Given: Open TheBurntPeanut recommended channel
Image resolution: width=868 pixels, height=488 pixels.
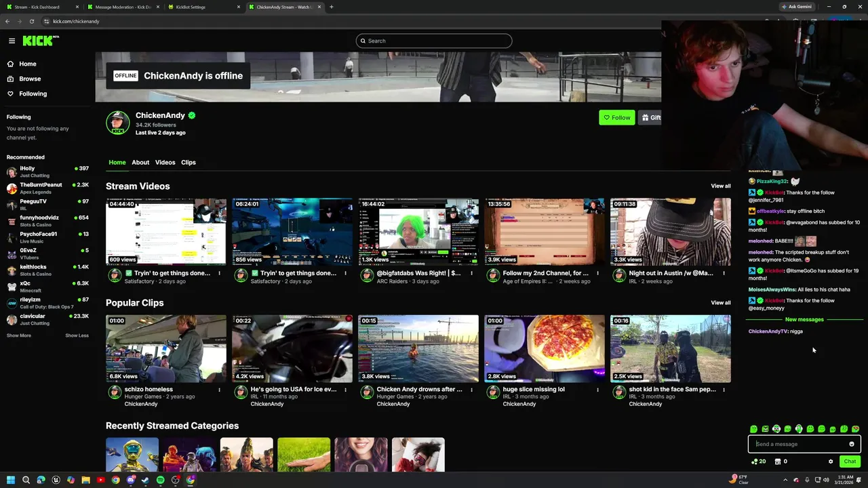Looking at the screenshot, I should 47,188.
